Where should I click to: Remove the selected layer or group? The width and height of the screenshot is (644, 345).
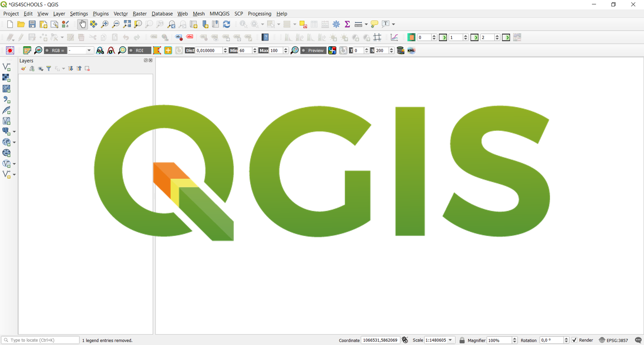point(87,69)
